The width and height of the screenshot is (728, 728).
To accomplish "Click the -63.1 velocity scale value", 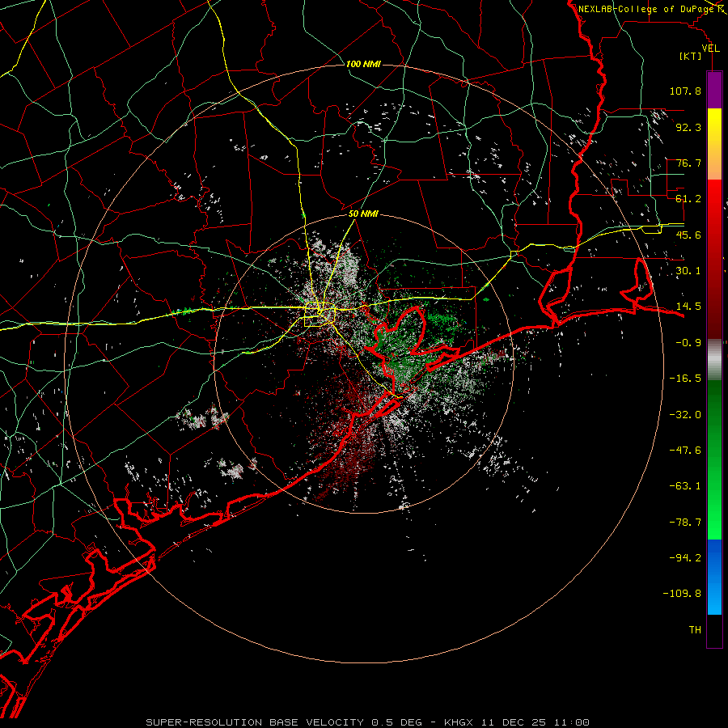I will point(685,486).
